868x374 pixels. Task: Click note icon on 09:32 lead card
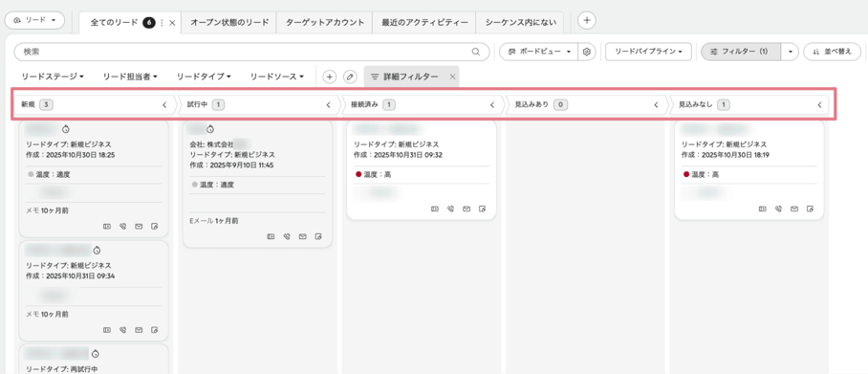(483, 209)
